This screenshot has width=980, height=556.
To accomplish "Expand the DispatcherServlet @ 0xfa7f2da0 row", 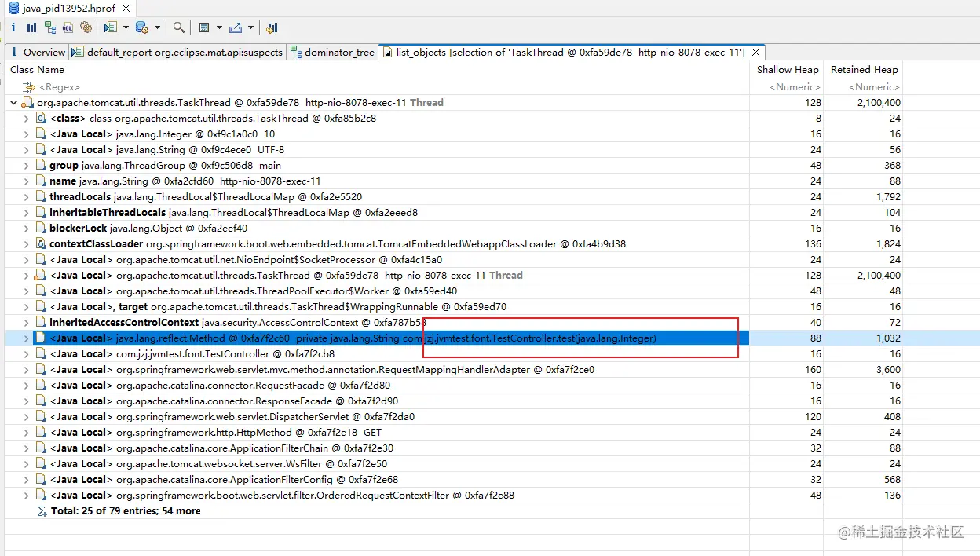I will tap(26, 416).
